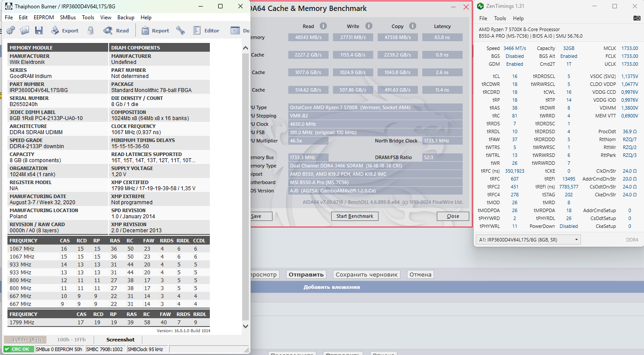
Task: Save the dump using the floppy disk icon
Action: pos(39,30)
